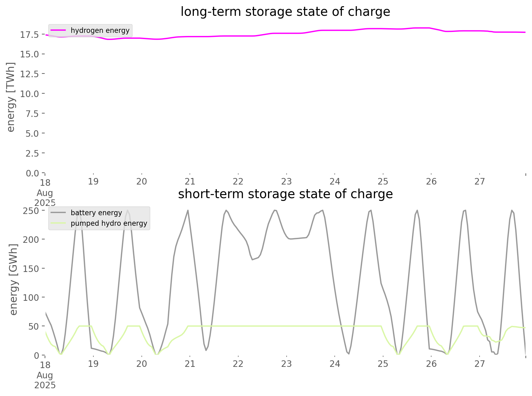Click date 24 on the lower chart axis
This screenshot has height=396, width=532.
pos(335,364)
